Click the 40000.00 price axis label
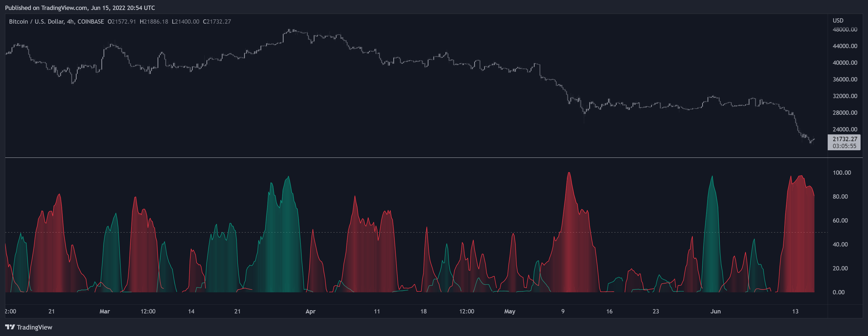Screen dimensions: 868x336 pyautogui.click(x=845, y=63)
